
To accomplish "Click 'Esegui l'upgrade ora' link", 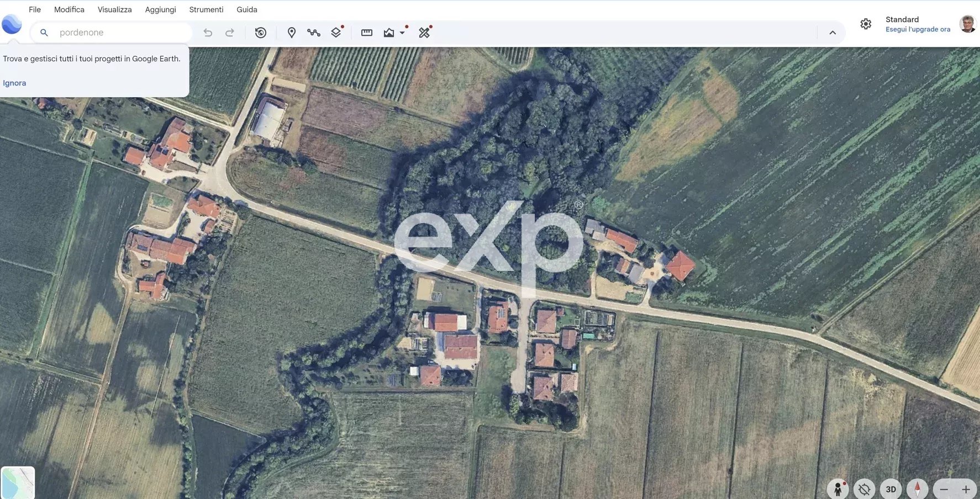I will pos(918,29).
